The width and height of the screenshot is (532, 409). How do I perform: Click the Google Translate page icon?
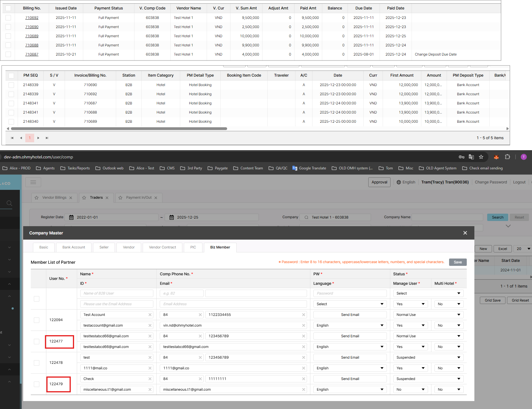point(471,157)
